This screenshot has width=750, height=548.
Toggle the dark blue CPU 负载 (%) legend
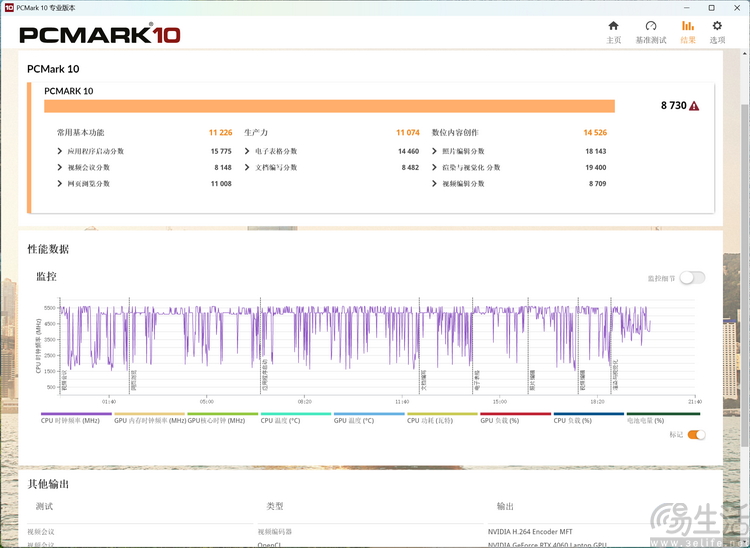(588, 418)
